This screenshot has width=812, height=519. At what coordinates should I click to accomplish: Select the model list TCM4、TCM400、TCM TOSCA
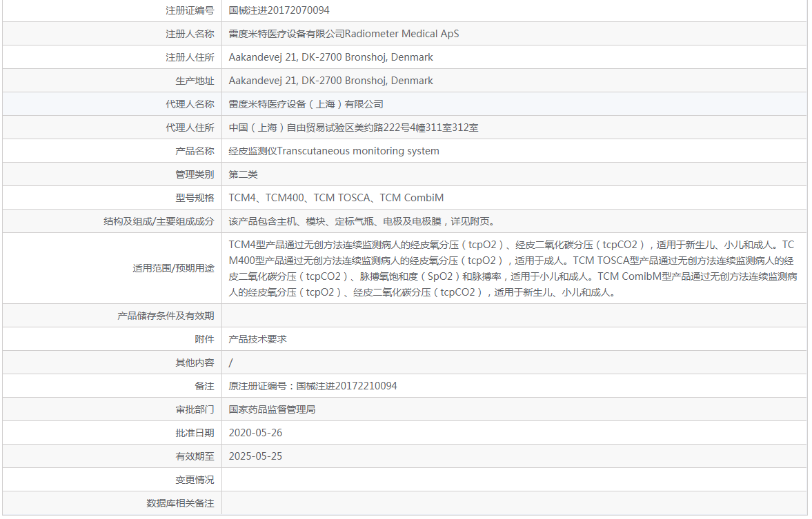pos(336,199)
